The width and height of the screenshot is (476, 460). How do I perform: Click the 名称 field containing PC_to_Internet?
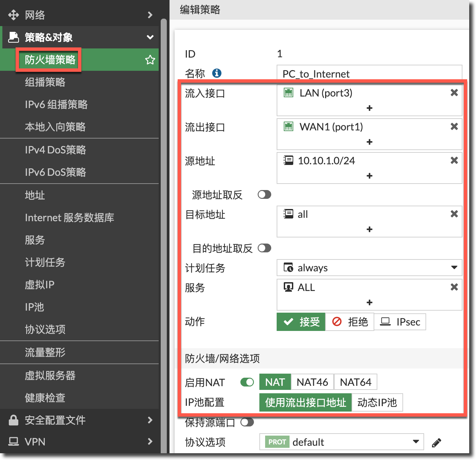(369, 74)
